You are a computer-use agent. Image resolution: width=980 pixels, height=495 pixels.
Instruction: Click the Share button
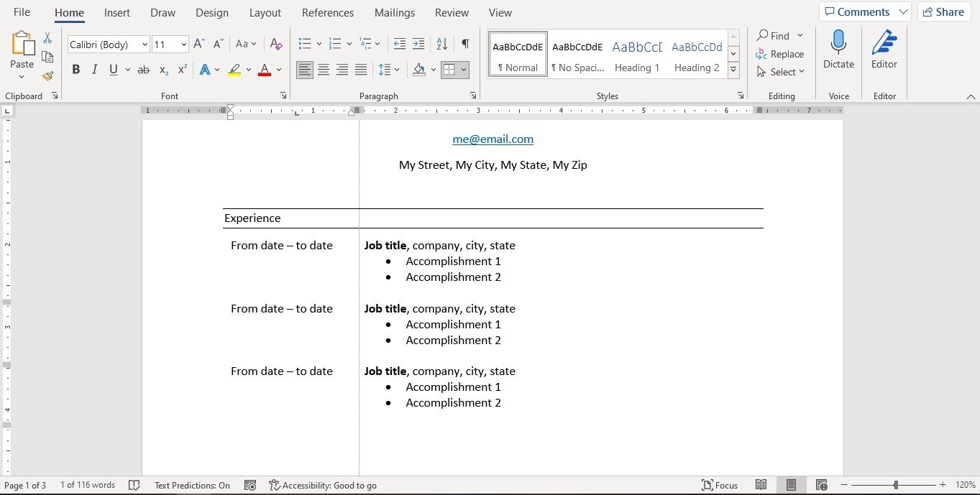[x=944, y=11]
